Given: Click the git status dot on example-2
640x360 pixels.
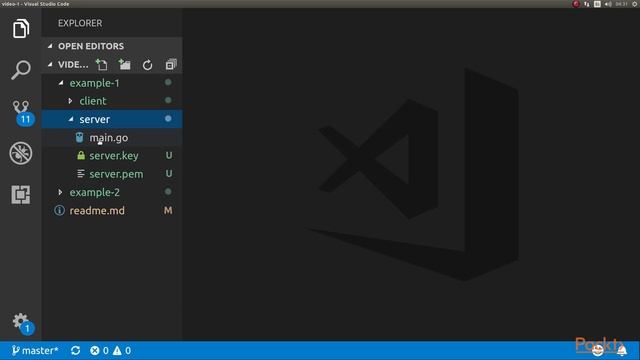Looking at the screenshot, I should click(168, 191).
